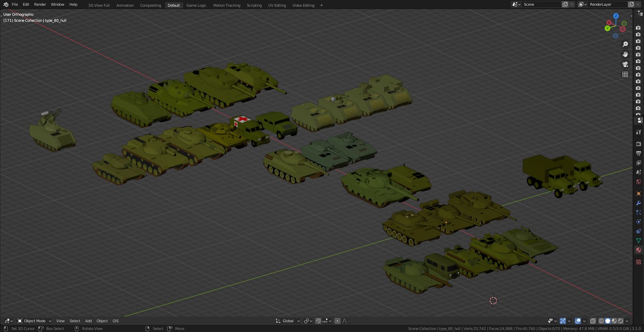Open the Scene properties tab
644x332 pixels.
point(638,172)
